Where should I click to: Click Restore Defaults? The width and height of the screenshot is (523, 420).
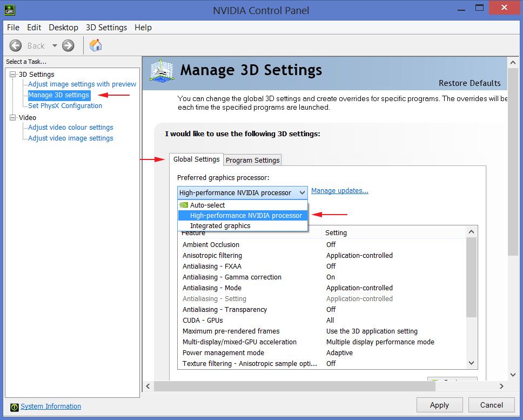point(470,83)
